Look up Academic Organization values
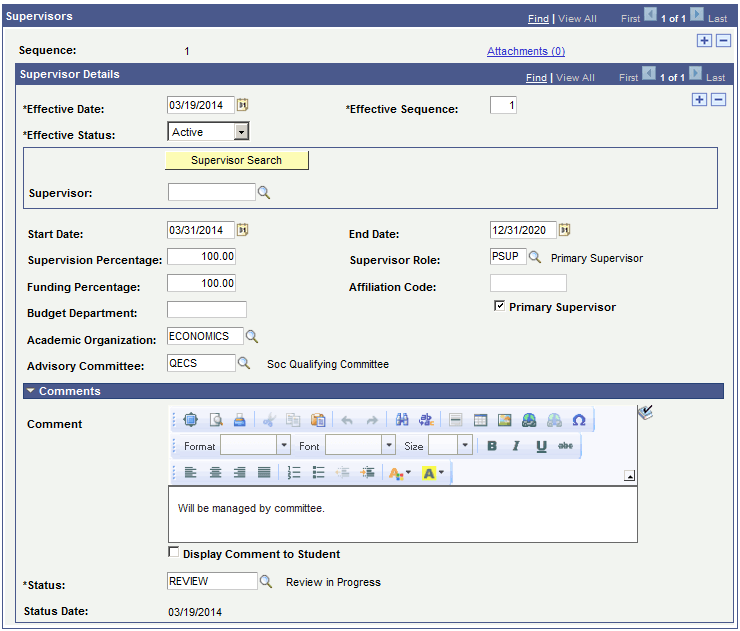This screenshot has height=631, width=740. [x=252, y=337]
